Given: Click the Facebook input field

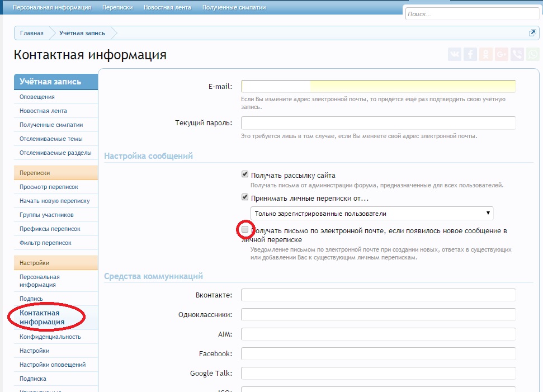Looking at the screenshot, I should (x=378, y=353).
